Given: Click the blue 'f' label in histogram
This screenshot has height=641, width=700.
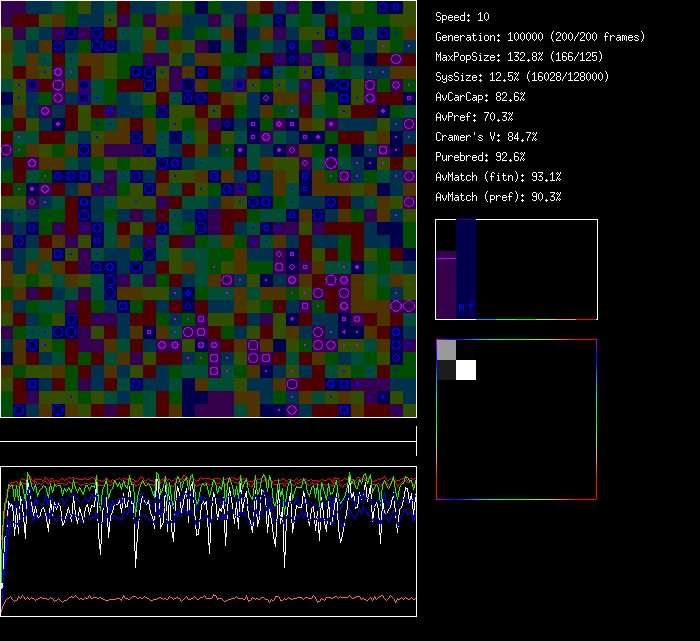Looking at the screenshot, I should [x=470, y=305].
